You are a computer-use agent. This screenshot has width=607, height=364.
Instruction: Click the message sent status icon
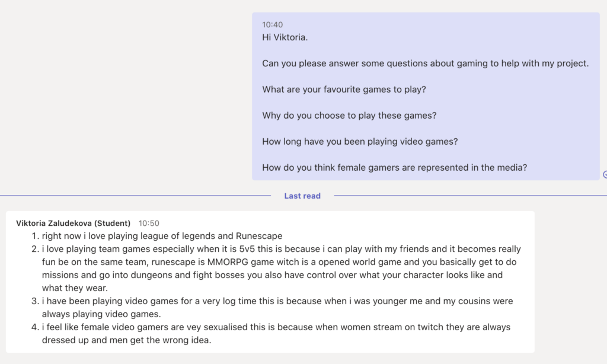click(605, 175)
